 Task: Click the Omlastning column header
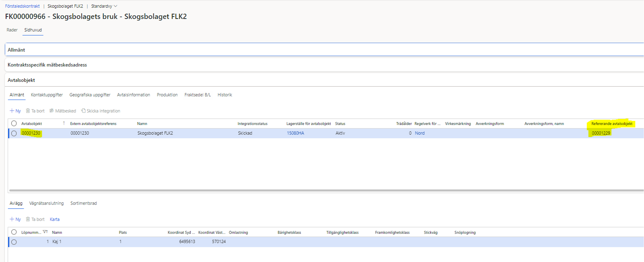(238, 233)
